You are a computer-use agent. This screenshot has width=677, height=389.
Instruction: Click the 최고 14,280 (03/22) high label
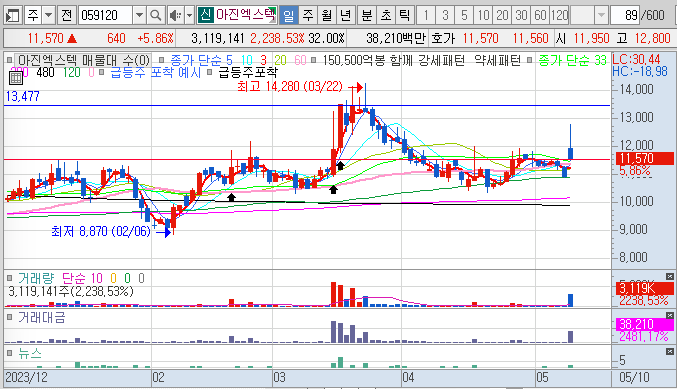[x=290, y=87]
